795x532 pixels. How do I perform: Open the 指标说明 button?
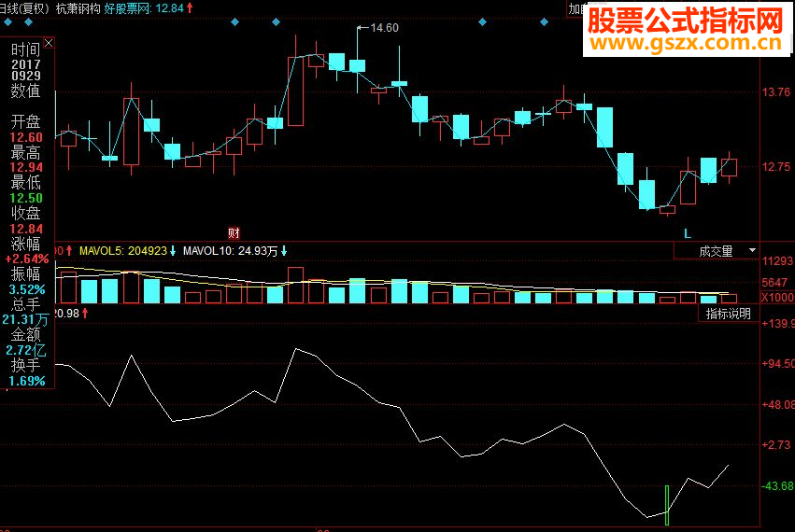(x=729, y=314)
